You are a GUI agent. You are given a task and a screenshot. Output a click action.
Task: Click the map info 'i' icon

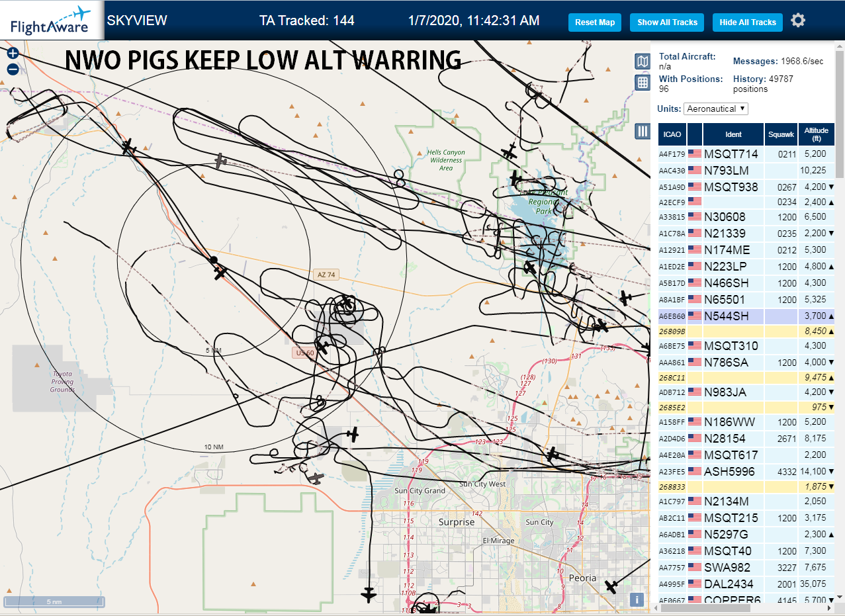click(637, 599)
